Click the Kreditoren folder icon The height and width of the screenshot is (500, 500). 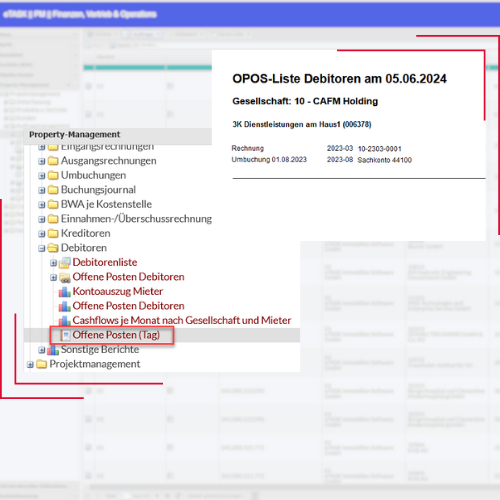(53, 233)
